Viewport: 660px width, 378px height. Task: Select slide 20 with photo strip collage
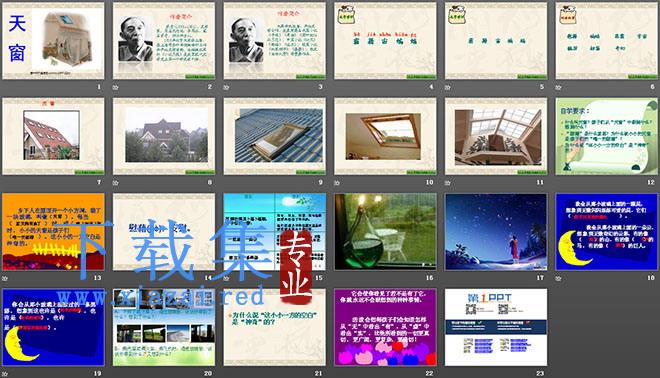(164, 327)
